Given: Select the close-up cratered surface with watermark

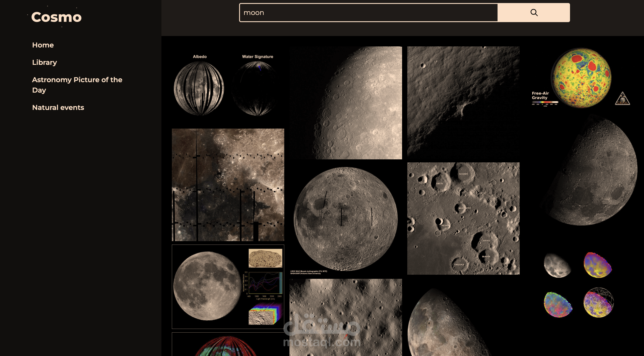Looking at the screenshot, I should tap(345, 317).
